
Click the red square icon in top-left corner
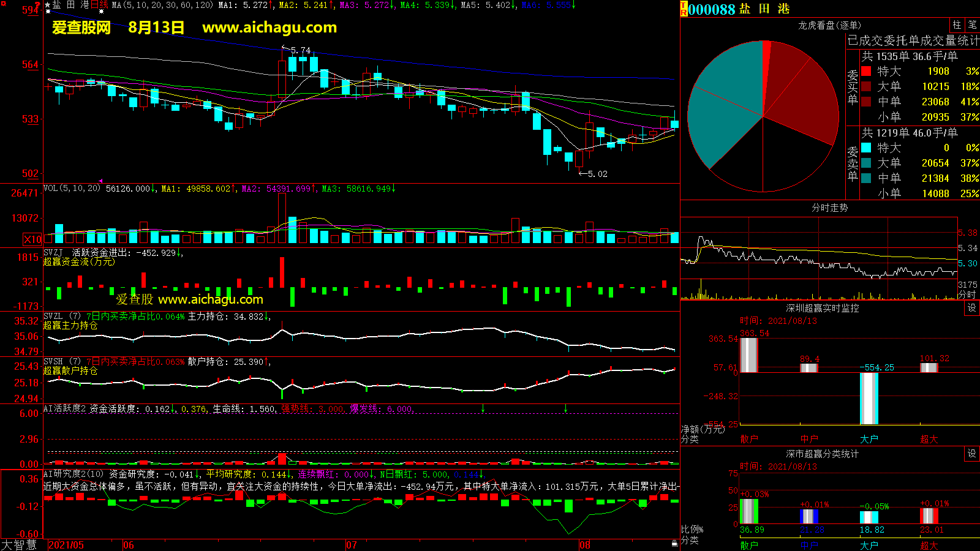click(x=3, y=4)
